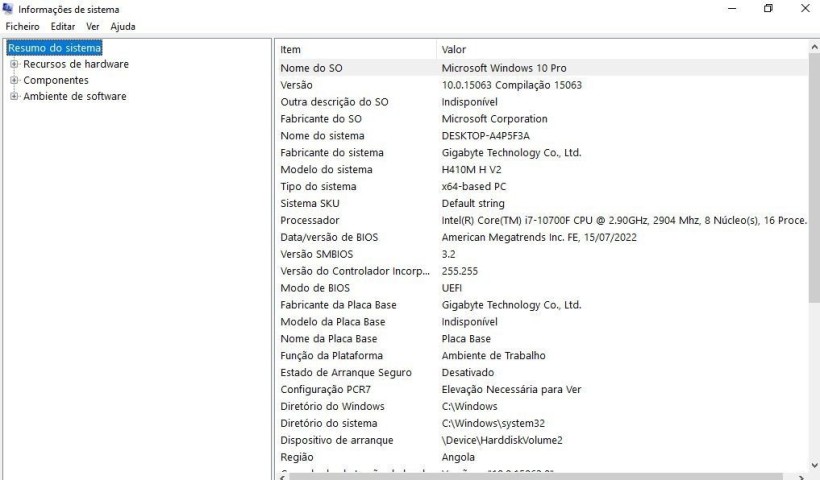The height and width of the screenshot is (480, 820).
Task: Select Intel Core i7-10700F processor value
Action: click(x=624, y=220)
